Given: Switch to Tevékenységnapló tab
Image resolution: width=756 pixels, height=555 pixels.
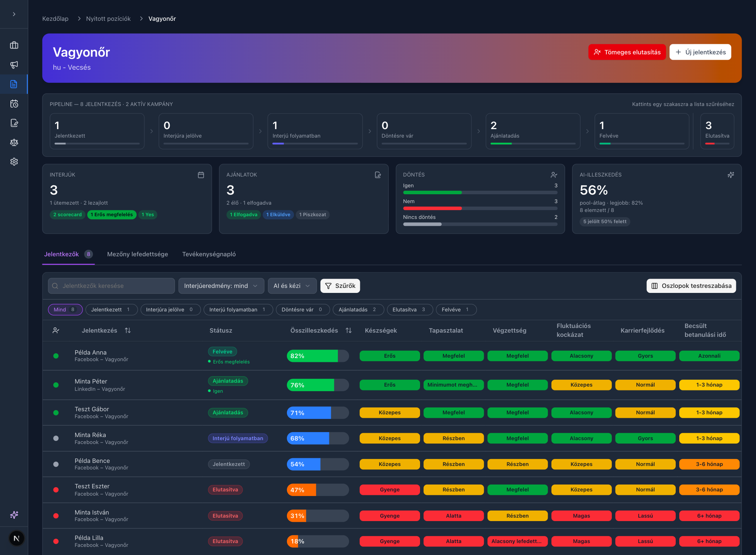Looking at the screenshot, I should [209, 254].
